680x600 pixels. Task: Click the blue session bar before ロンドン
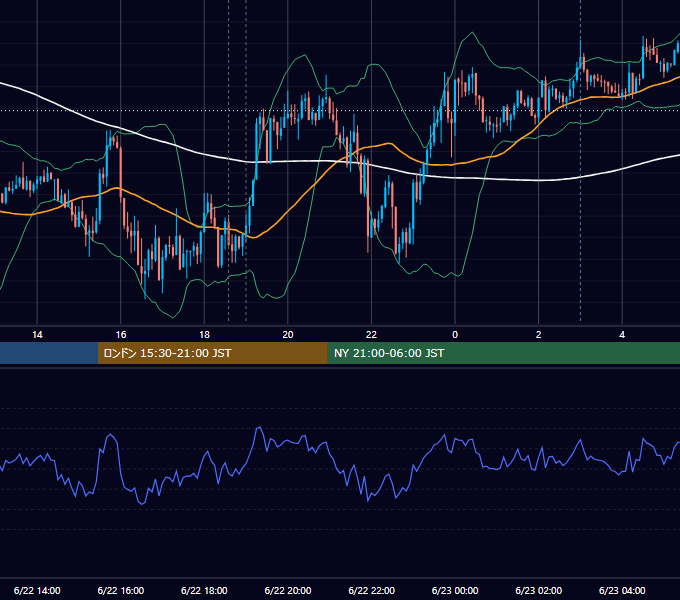(49, 353)
